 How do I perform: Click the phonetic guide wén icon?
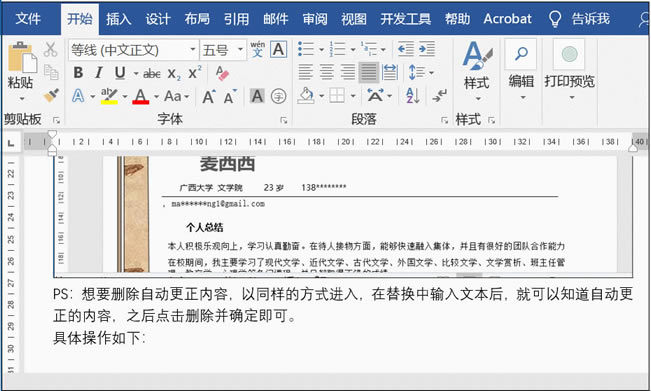coord(257,49)
